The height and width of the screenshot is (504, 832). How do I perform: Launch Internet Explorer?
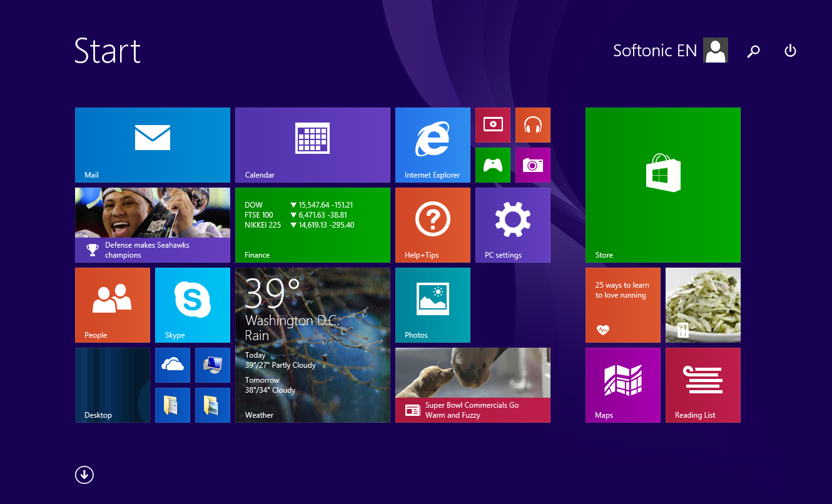(x=432, y=144)
